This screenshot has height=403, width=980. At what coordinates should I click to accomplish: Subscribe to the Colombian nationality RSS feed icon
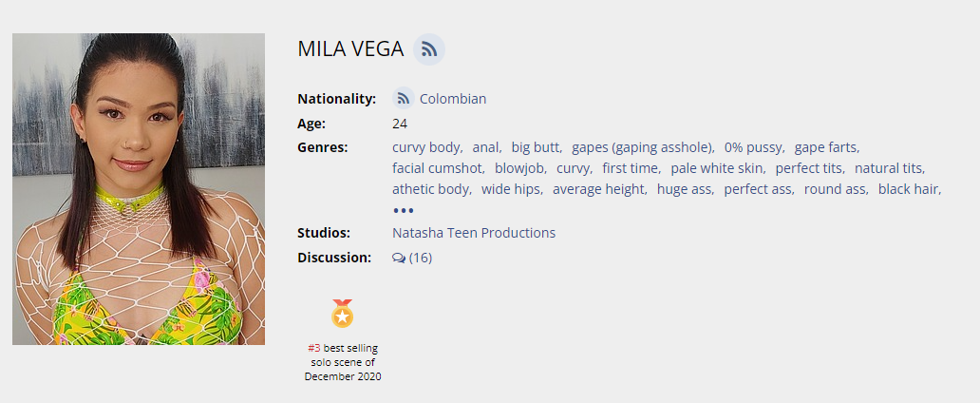404,98
